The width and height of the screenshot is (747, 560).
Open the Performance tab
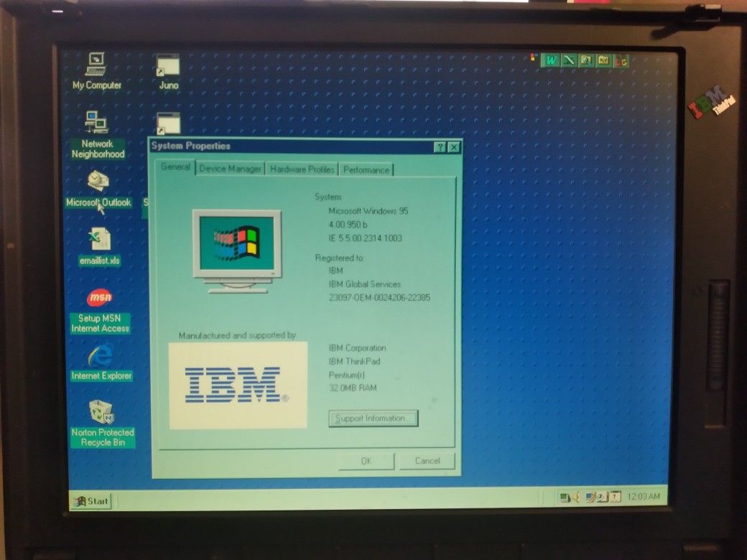[x=366, y=169]
